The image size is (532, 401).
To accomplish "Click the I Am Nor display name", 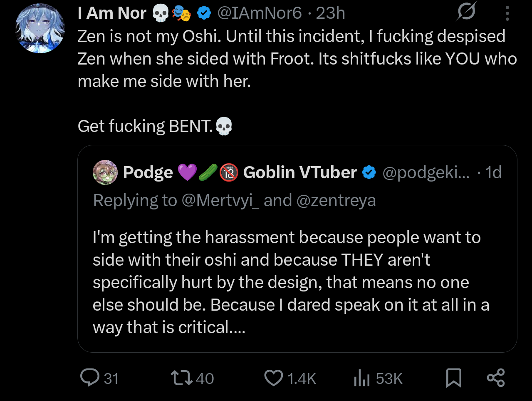I will pyautogui.click(x=111, y=13).
